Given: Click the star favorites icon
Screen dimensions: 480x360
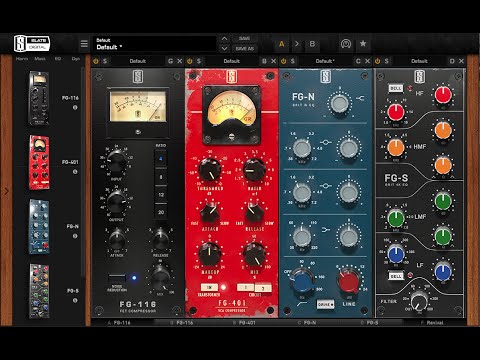Looking at the screenshot, I should [363, 43].
